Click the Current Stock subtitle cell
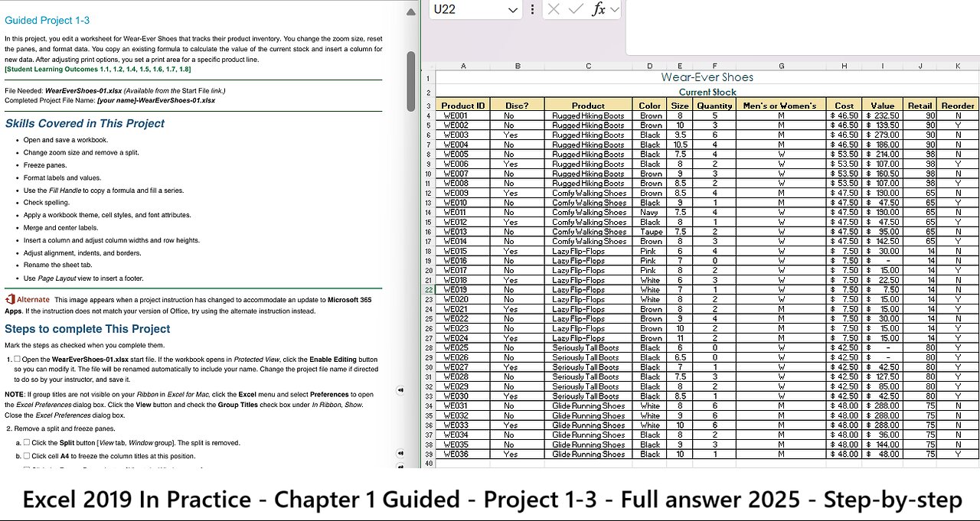The height and width of the screenshot is (521, 980). [x=707, y=92]
